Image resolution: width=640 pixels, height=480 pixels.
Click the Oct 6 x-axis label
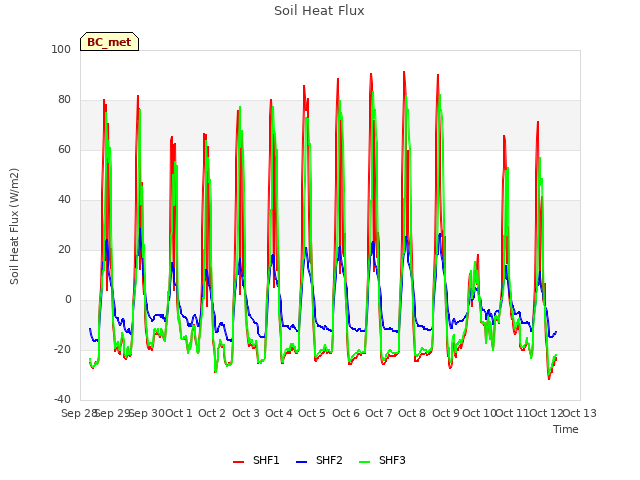click(346, 413)
